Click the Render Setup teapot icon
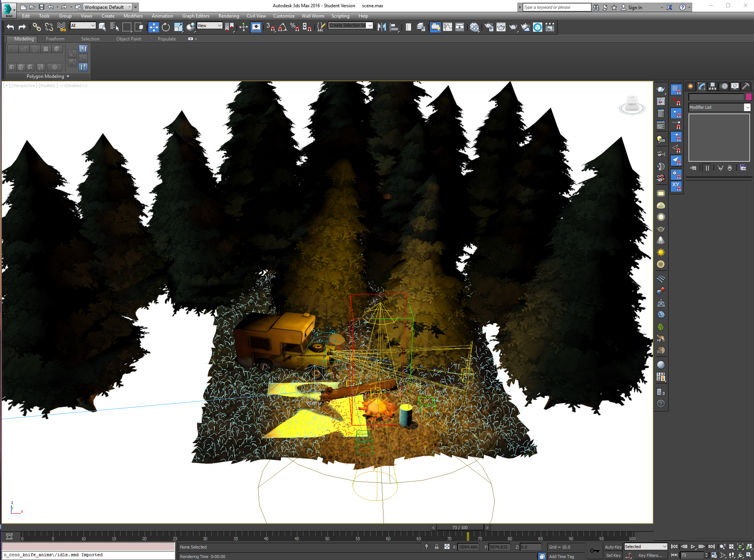Screen dimensions: 754x560 [489, 27]
